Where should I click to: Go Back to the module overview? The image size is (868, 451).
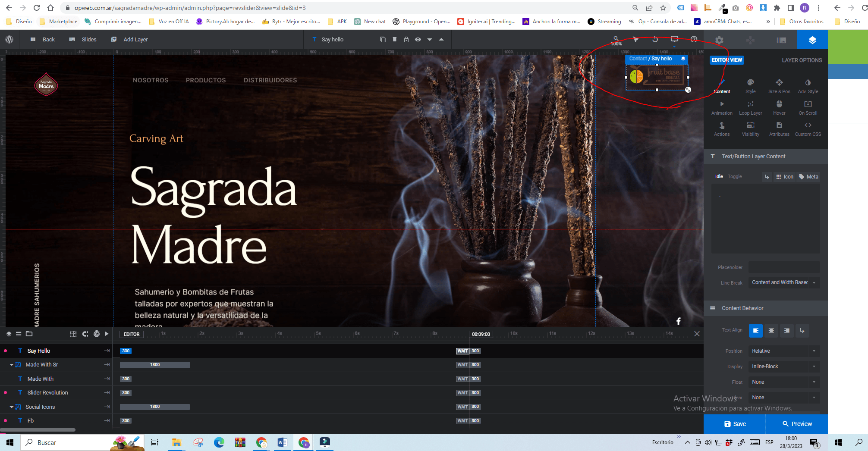tap(43, 39)
